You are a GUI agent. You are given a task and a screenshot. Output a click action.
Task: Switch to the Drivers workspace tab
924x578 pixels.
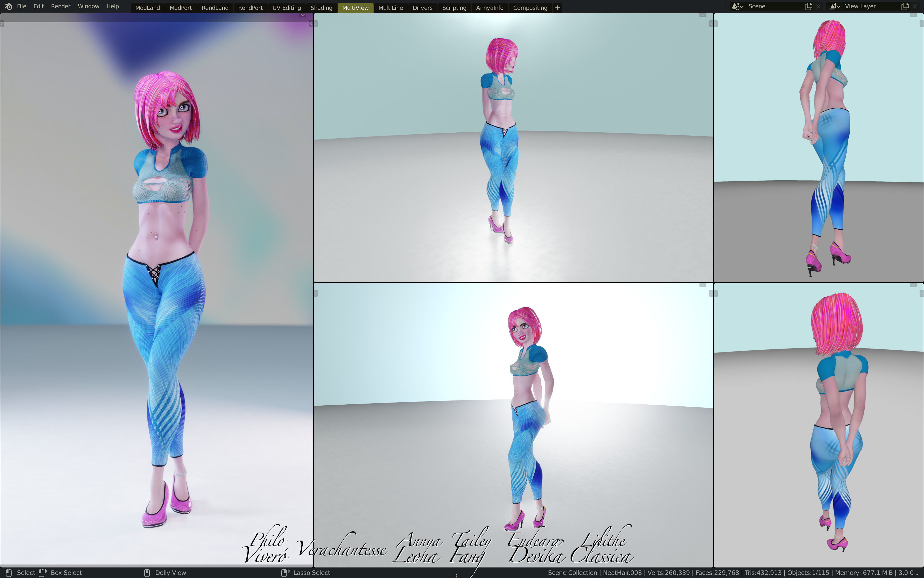pyautogui.click(x=423, y=8)
